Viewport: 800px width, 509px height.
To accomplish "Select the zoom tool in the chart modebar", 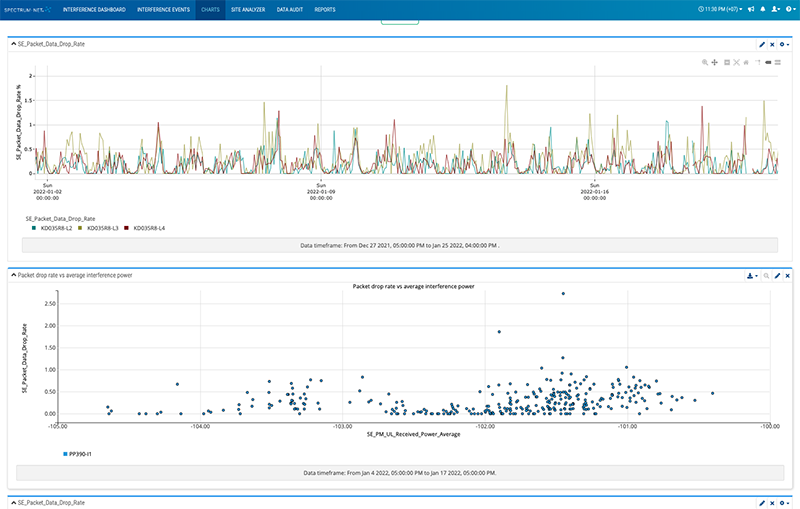I will point(705,62).
